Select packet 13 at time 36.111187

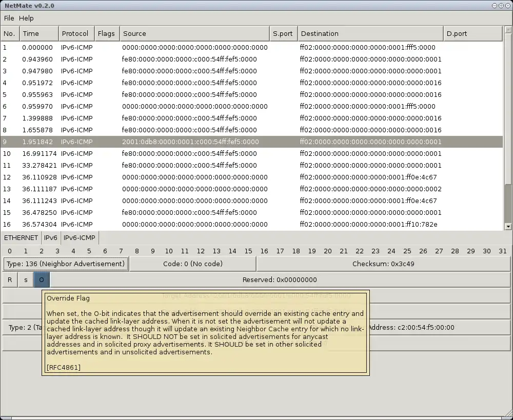click(251, 189)
